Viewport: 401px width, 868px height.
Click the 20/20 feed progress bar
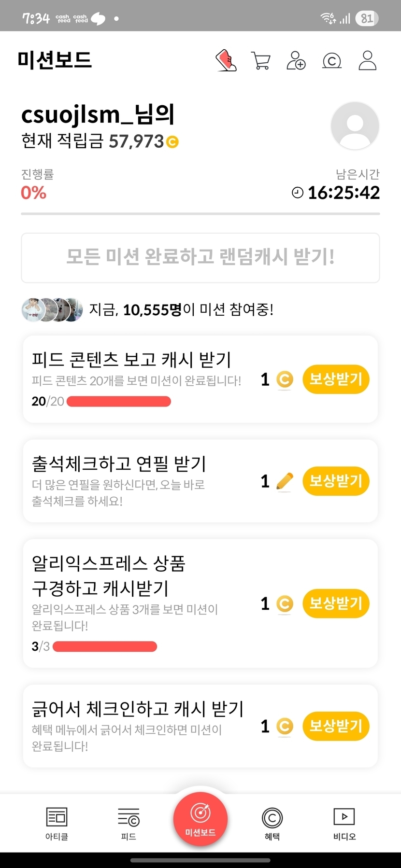click(x=119, y=402)
